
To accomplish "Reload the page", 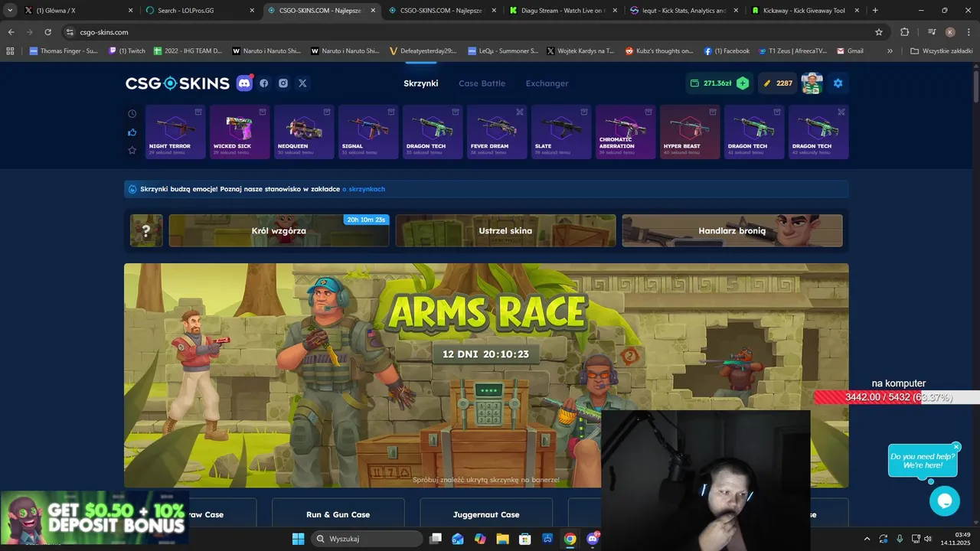I will click(47, 32).
